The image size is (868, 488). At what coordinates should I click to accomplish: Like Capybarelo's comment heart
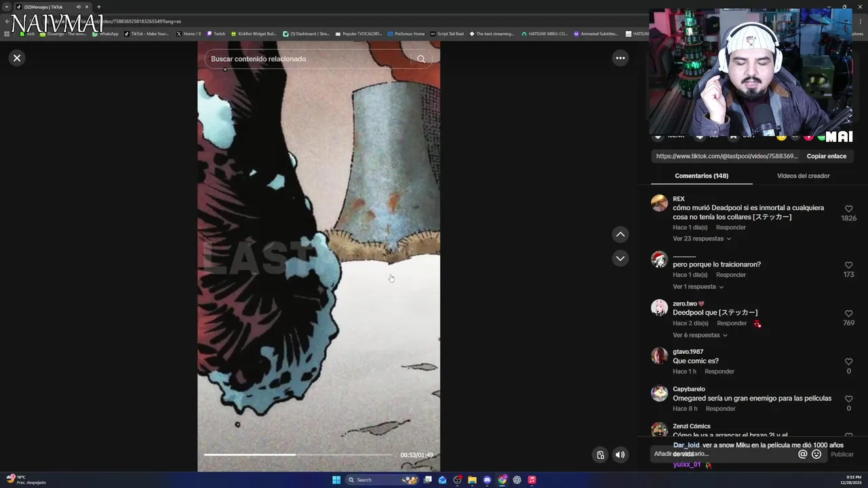[848, 399]
